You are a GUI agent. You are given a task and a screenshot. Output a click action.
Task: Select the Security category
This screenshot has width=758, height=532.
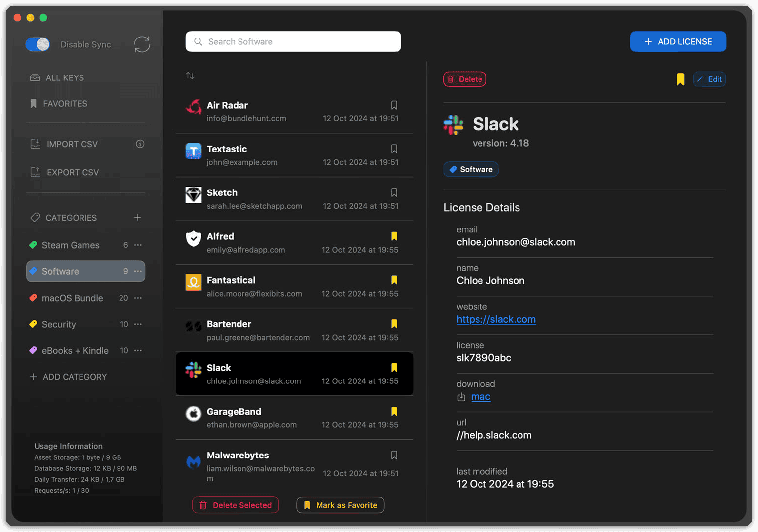[59, 324]
